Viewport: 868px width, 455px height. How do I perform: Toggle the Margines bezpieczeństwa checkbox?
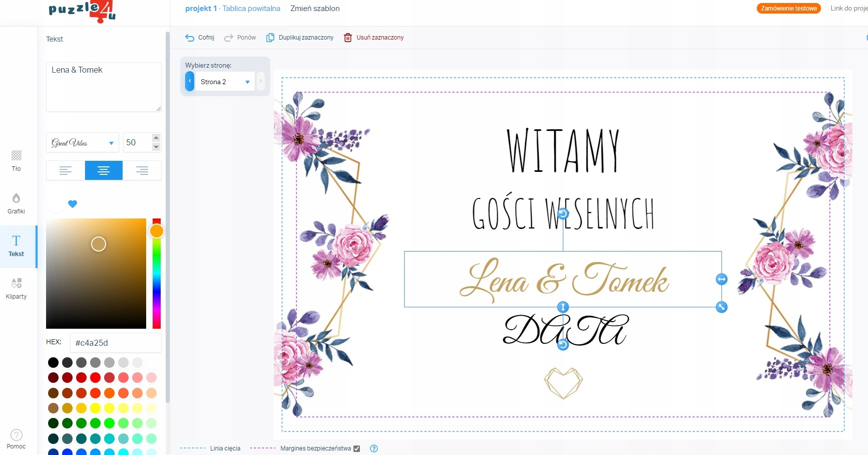point(356,448)
